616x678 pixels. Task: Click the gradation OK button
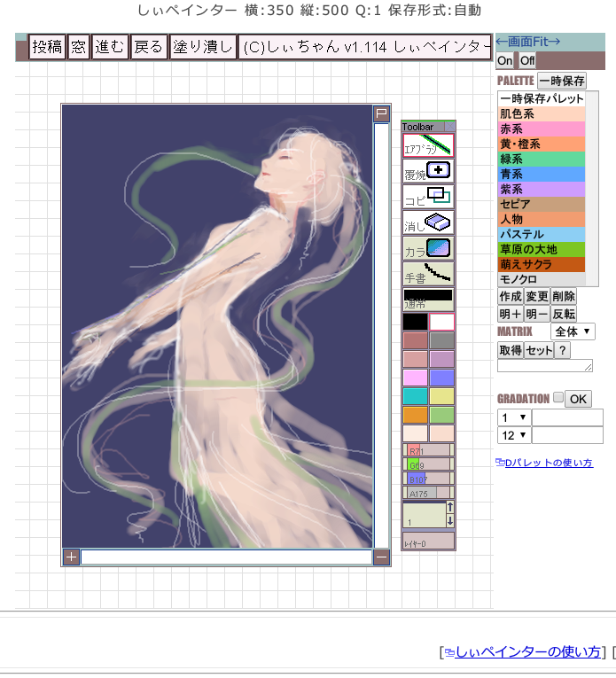[578, 399]
